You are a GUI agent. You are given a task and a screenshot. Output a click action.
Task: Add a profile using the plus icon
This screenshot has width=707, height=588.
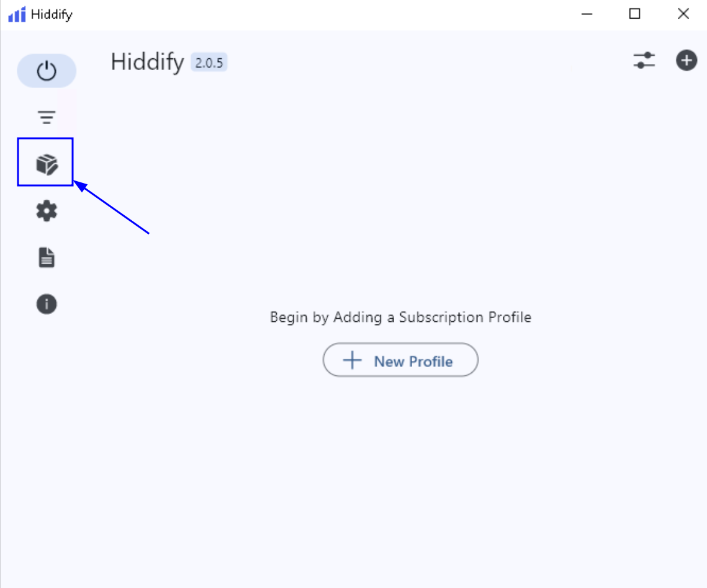(686, 60)
